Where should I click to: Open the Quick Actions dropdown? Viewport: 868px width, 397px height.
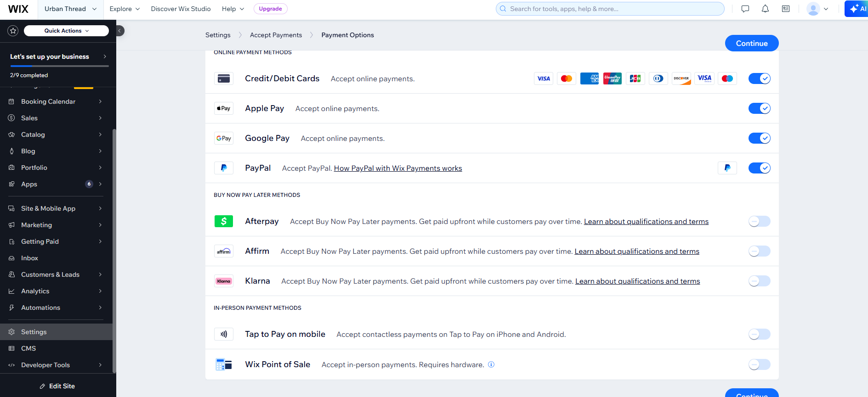pos(66,31)
